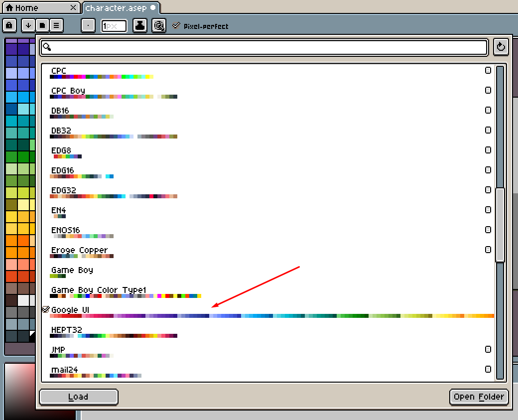This screenshot has height=420, width=518.
Task: Select the EN4 palette row
Action: point(267,213)
